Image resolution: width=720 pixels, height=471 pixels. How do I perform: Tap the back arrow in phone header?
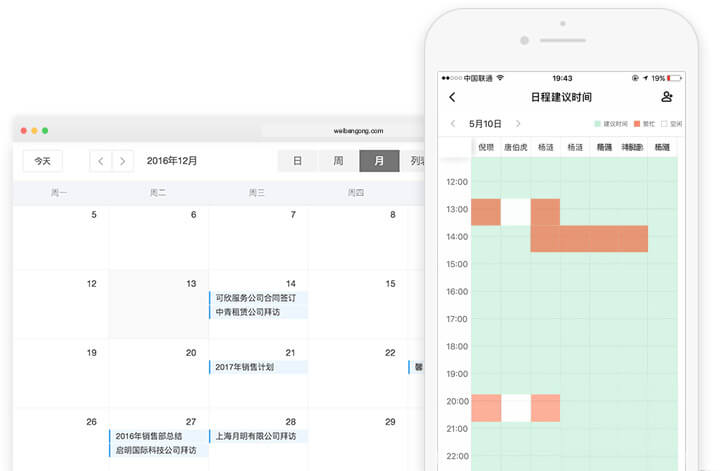(452, 97)
